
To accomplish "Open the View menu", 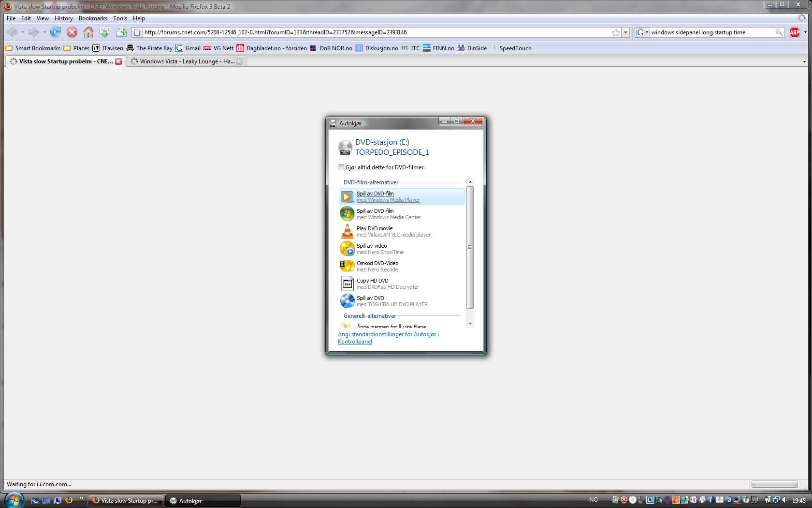I will pyautogui.click(x=43, y=18).
